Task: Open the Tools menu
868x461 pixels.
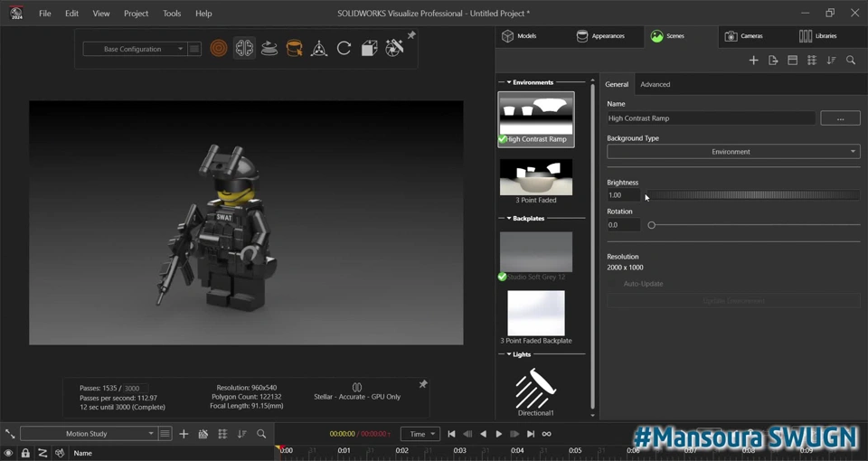Action: point(172,14)
